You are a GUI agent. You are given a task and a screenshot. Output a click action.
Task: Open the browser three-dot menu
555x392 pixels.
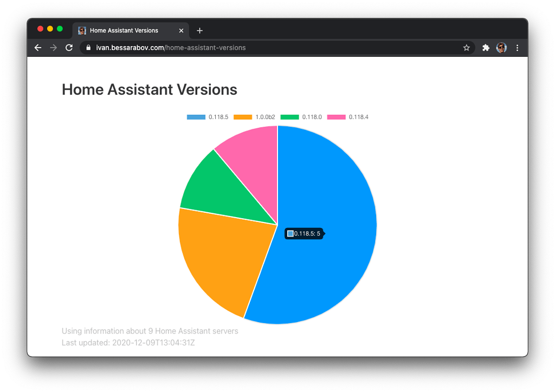[518, 48]
